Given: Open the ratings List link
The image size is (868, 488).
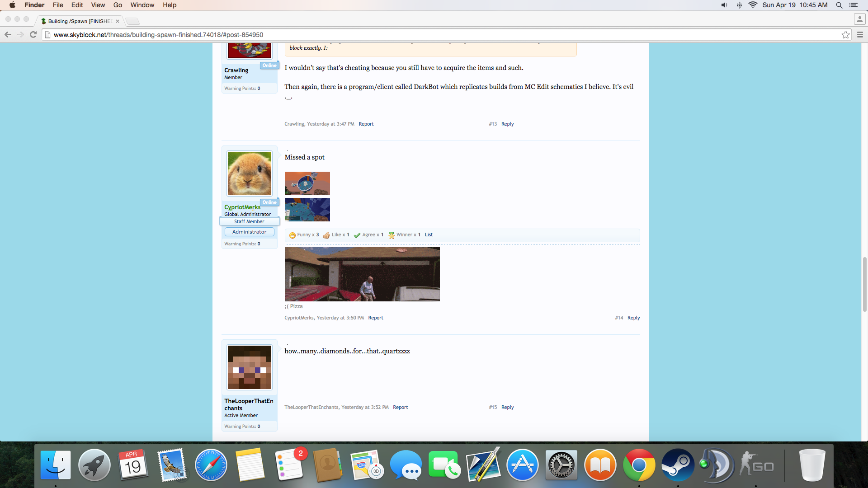Looking at the screenshot, I should pos(429,235).
